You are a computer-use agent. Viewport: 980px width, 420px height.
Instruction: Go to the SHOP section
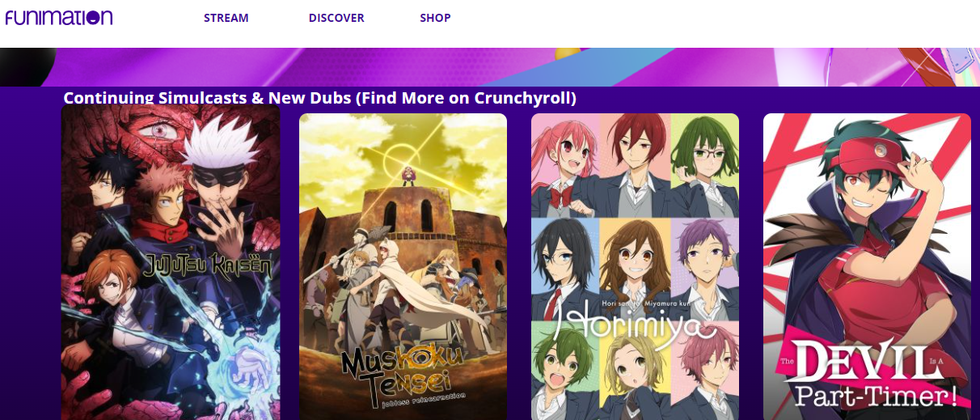click(x=435, y=18)
